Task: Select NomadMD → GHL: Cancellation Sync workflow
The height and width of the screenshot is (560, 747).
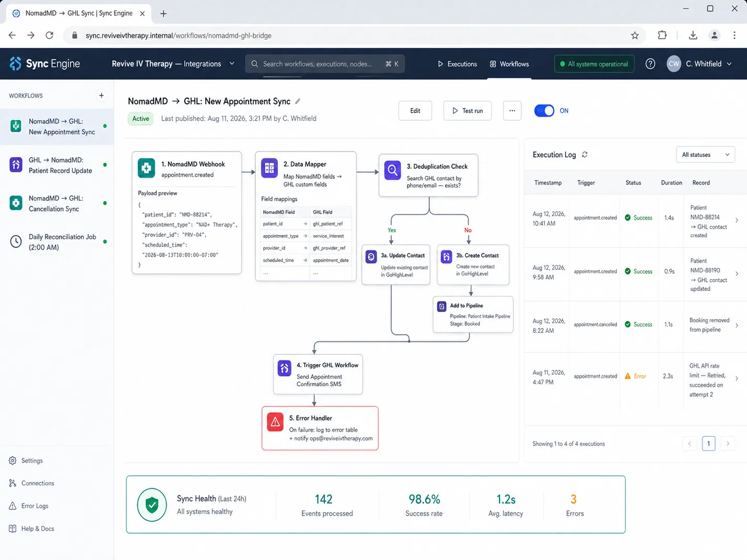Action: (x=57, y=203)
